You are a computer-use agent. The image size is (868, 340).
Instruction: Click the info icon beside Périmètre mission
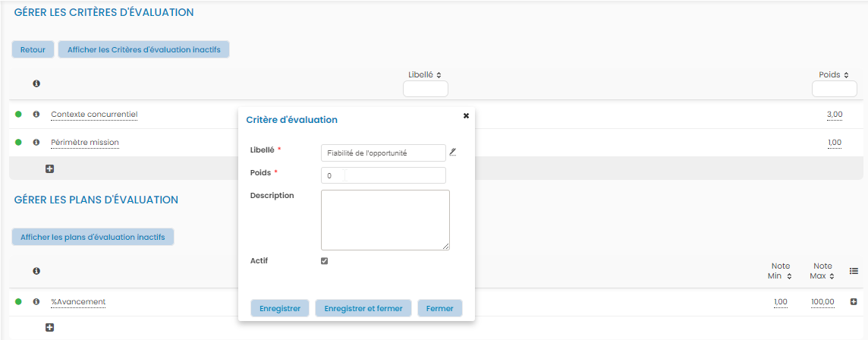click(36, 143)
